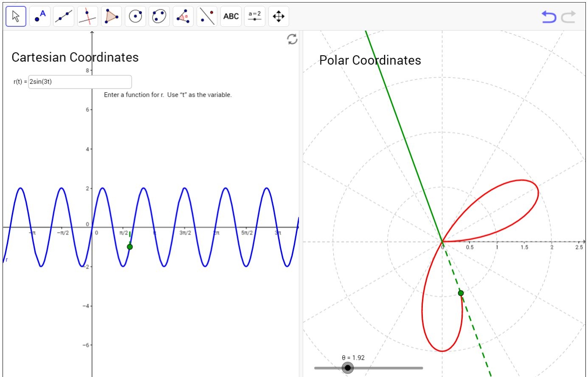
Task: Select the Point tool
Action: (39, 16)
